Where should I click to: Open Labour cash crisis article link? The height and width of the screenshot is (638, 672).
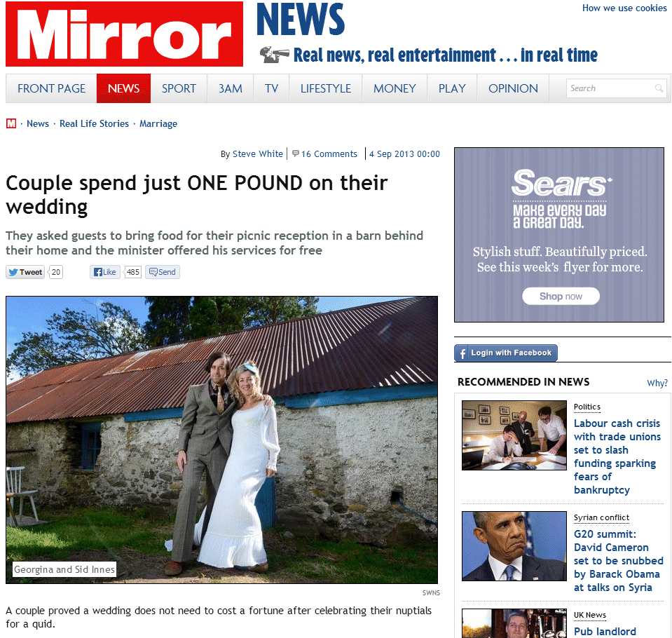click(x=617, y=456)
